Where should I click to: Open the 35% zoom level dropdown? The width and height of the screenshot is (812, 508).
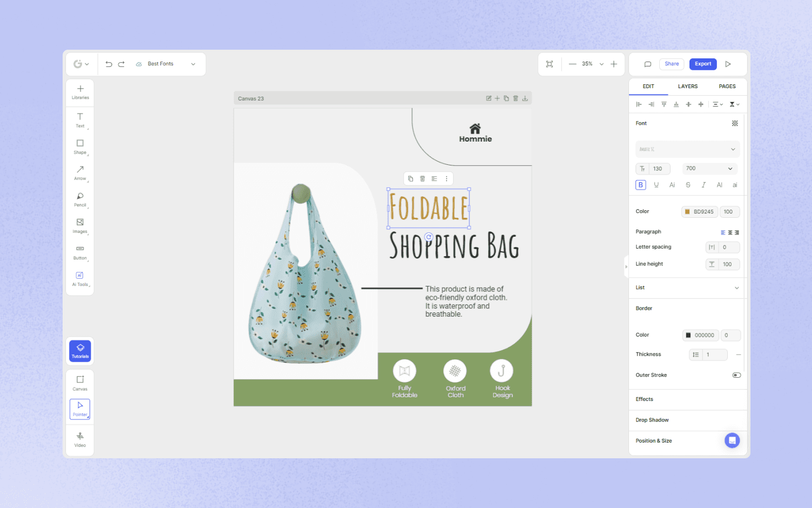tap(593, 64)
